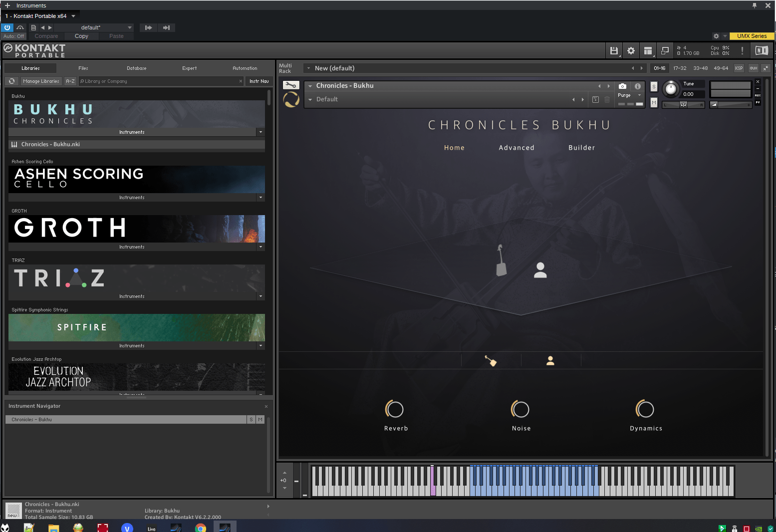Adjust the Reverb knob
Screen dimensions: 776x532
(395, 409)
